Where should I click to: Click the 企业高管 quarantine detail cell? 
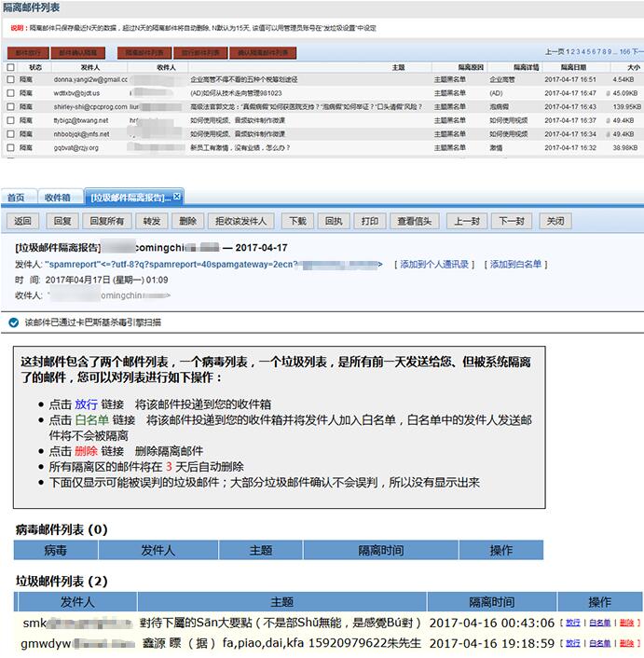click(502, 79)
